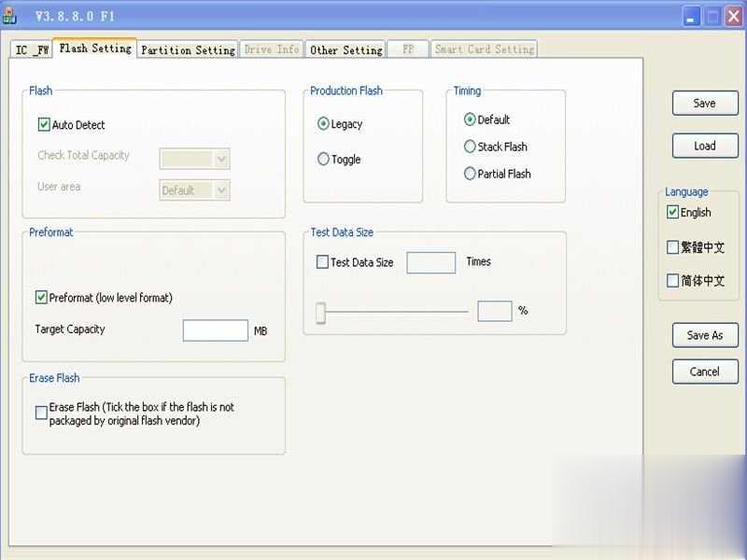Click the percent value input field

(495, 312)
